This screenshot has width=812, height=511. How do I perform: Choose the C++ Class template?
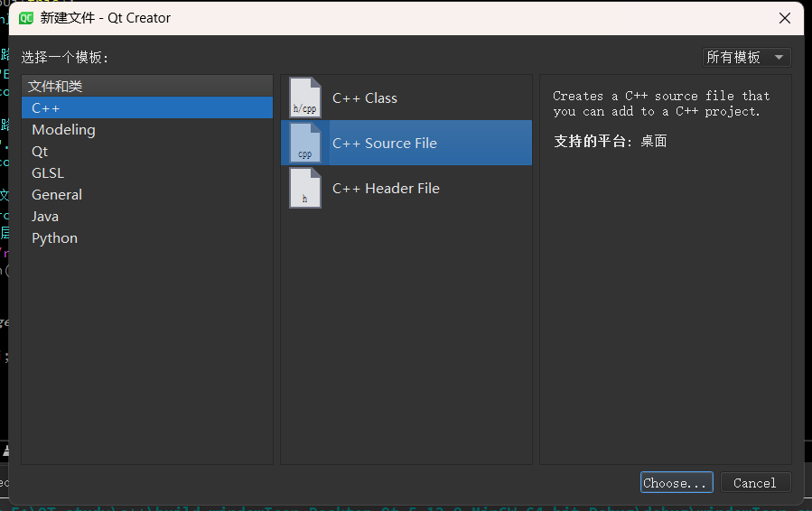coord(406,98)
